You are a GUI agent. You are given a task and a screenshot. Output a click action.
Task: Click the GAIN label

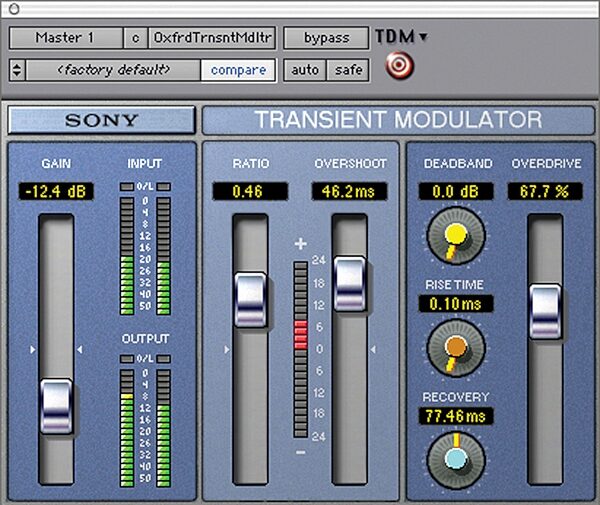(x=56, y=164)
